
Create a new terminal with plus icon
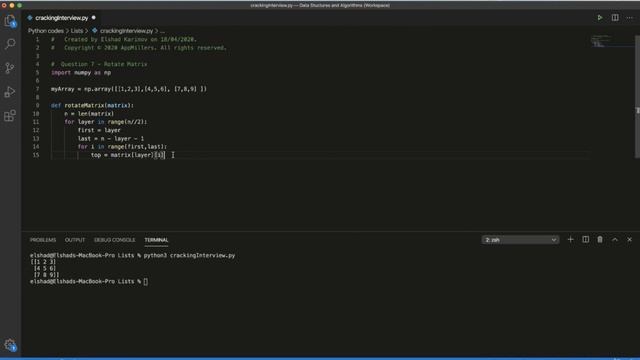point(570,240)
